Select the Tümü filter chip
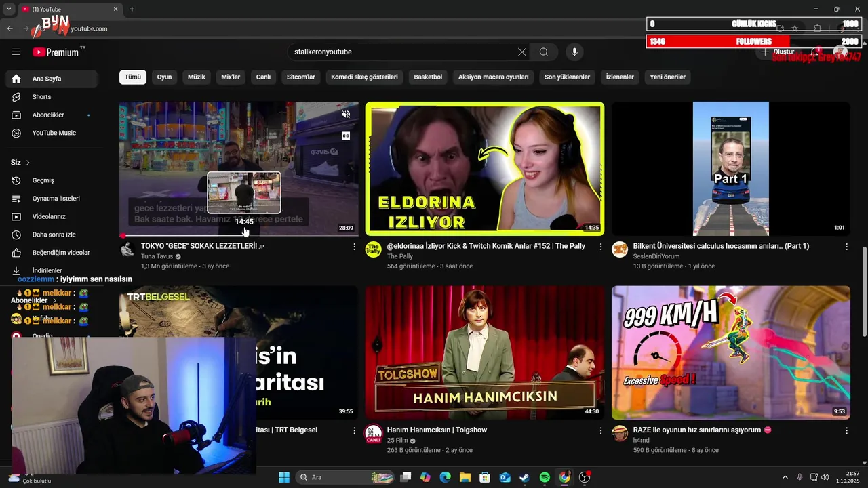This screenshot has width=868, height=488. point(133,77)
